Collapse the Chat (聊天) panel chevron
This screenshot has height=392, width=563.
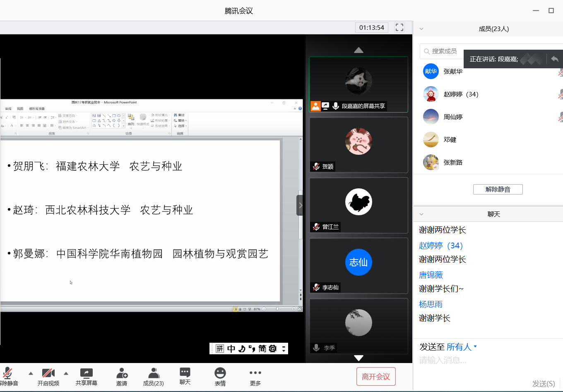point(421,214)
